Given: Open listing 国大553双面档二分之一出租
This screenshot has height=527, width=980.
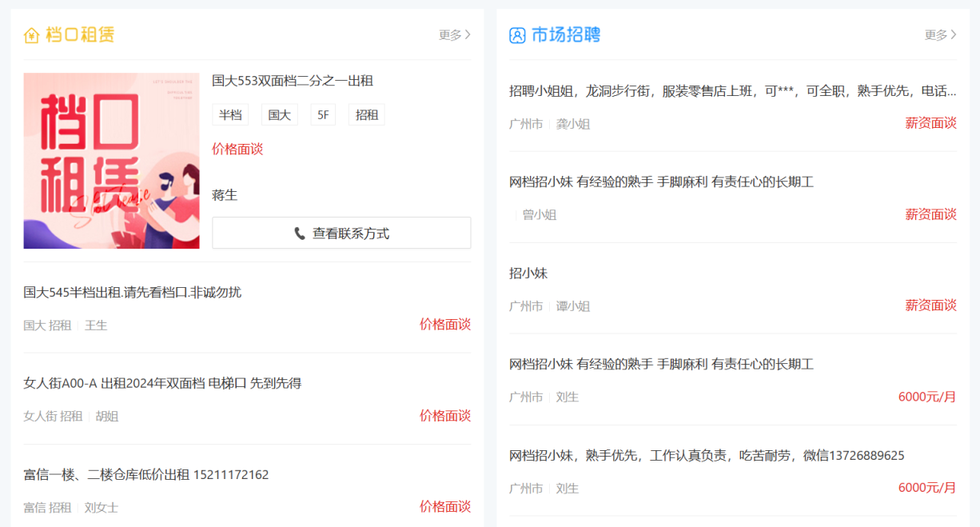Looking at the screenshot, I should point(293,81).
